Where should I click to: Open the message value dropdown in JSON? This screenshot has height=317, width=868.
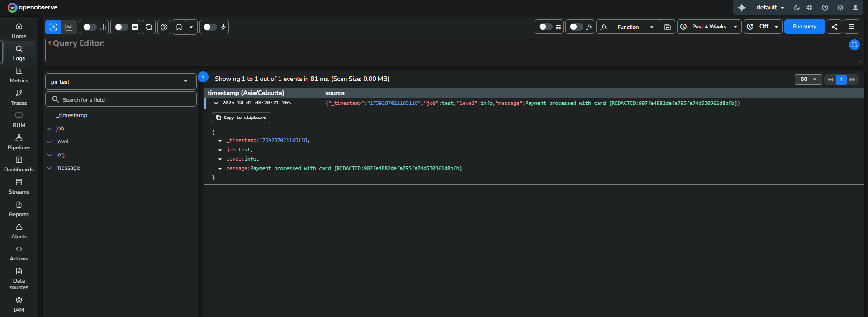pos(220,169)
